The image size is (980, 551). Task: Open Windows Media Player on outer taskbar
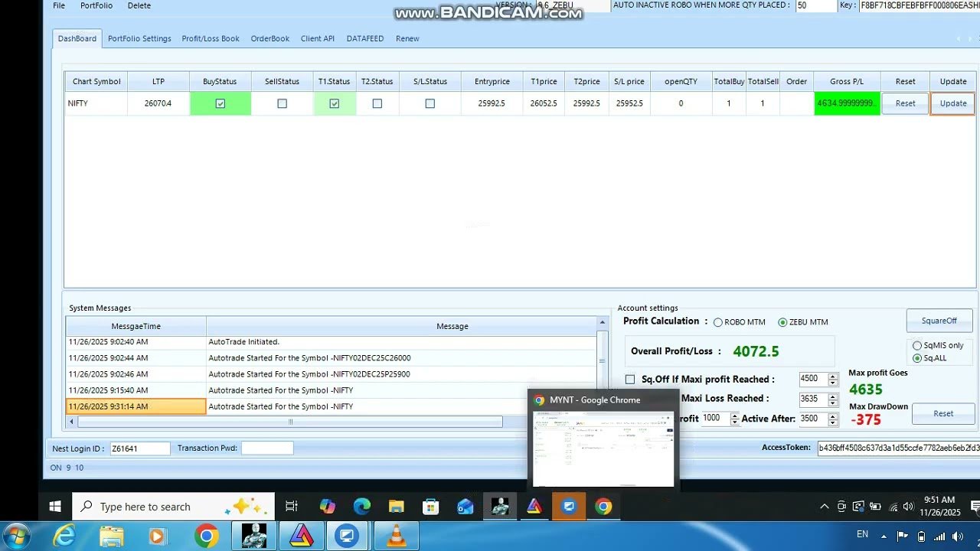158,536
